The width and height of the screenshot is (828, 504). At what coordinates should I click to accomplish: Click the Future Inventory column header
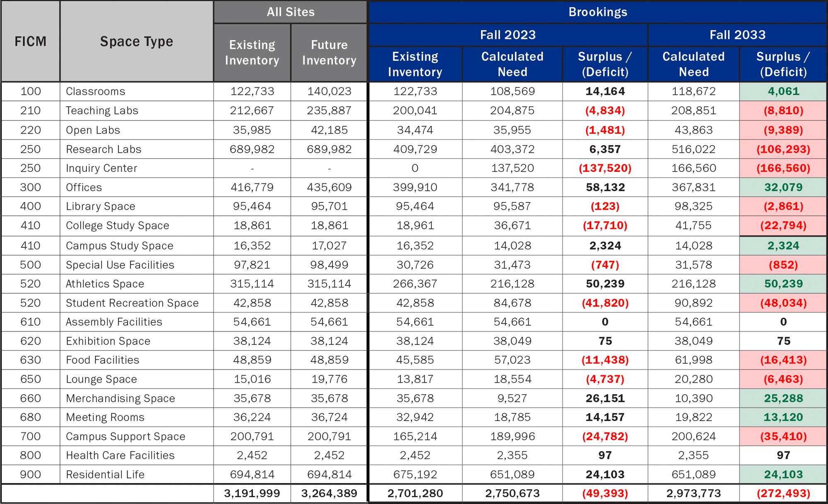tap(329, 53)
